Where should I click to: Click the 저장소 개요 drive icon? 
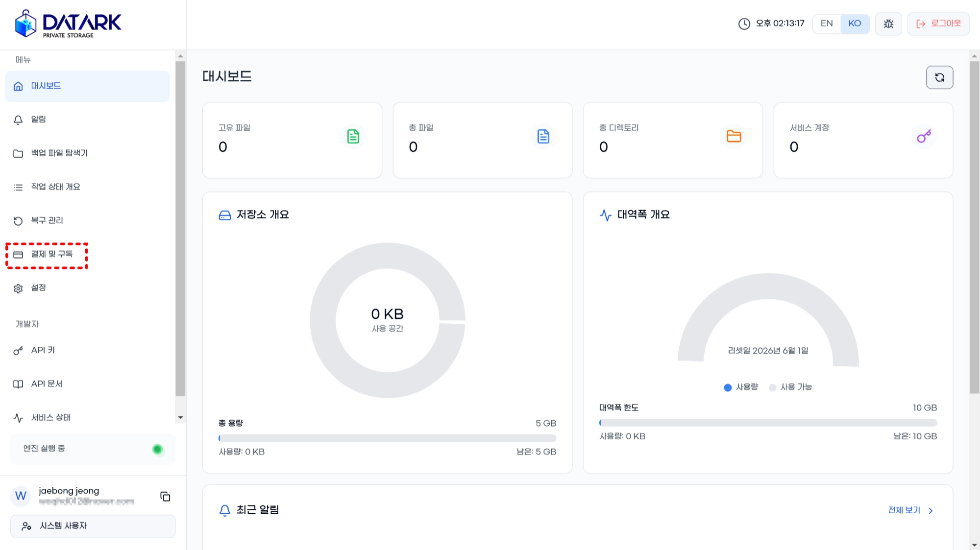pos(224,215)
